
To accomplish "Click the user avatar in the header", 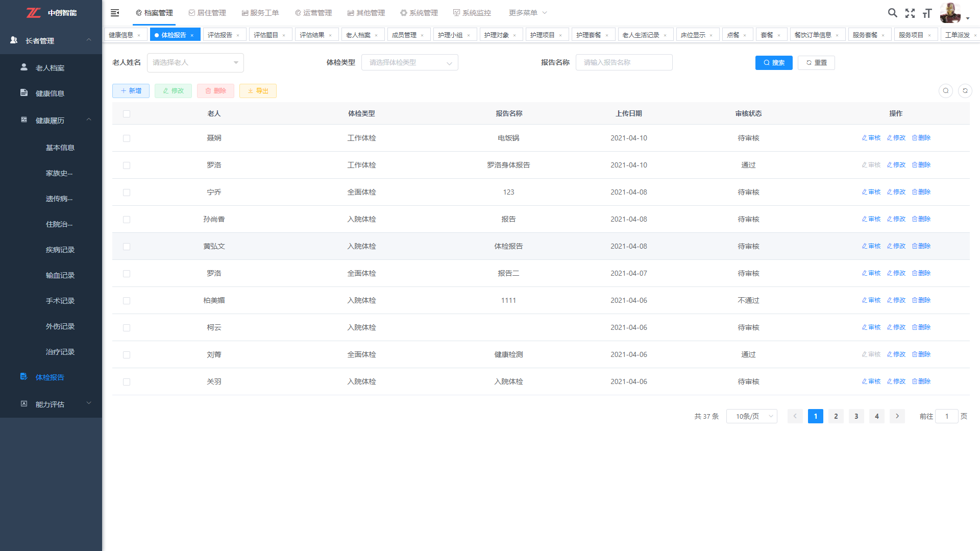I will 950,13.
